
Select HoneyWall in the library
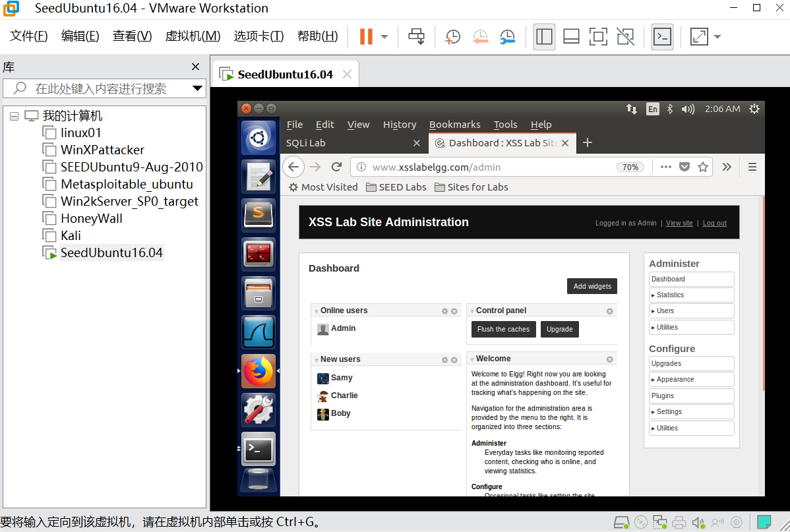tap(91, 219)
